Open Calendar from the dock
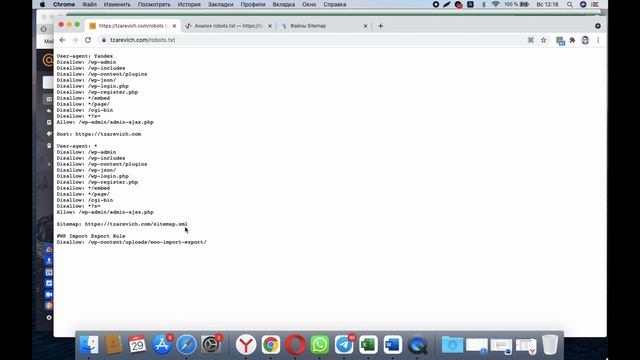Screen dimensions: 640x360 137,345
